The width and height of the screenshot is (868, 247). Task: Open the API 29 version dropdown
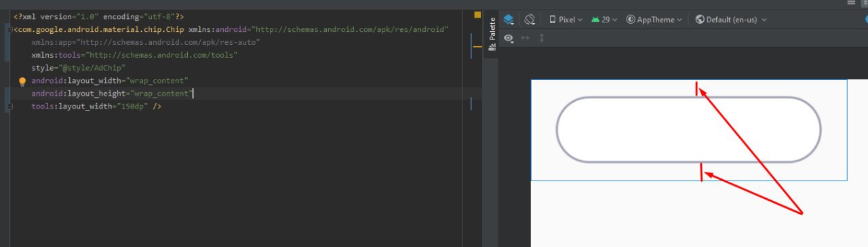(604, 20)
